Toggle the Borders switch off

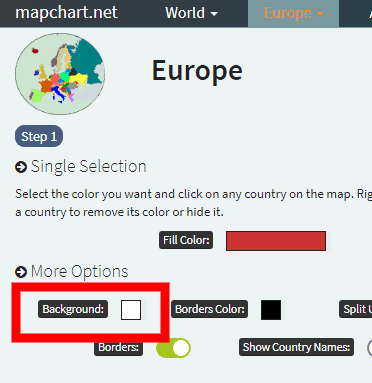coord(173,348)
